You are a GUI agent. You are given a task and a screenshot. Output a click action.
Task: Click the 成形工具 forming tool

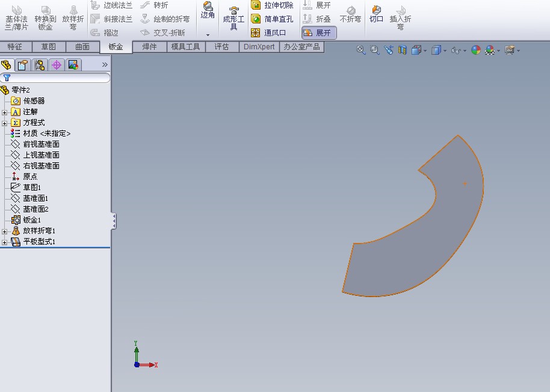coord(233,18)
